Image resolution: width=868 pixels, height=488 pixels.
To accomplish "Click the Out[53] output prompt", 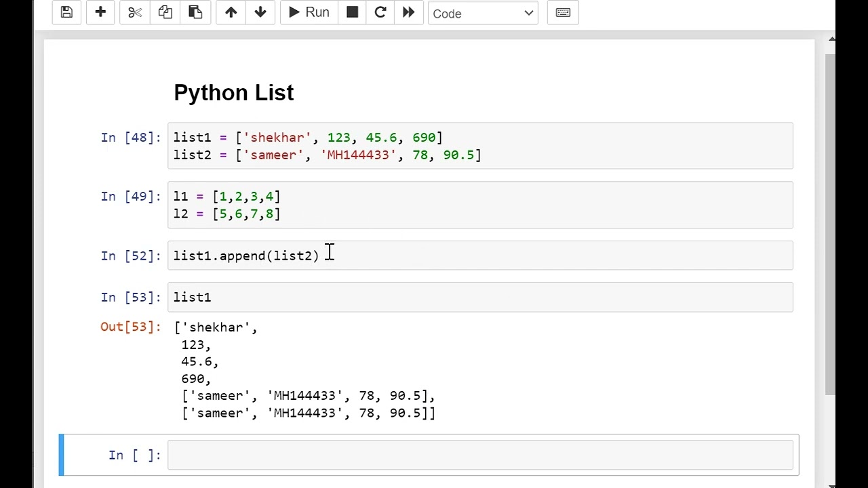I will [130, 327].
